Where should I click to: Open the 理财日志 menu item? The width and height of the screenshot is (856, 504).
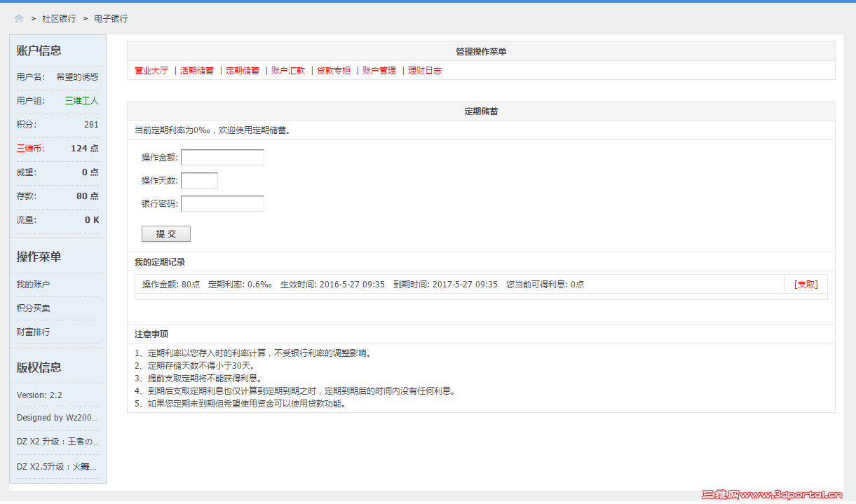[x=425, y=71]
